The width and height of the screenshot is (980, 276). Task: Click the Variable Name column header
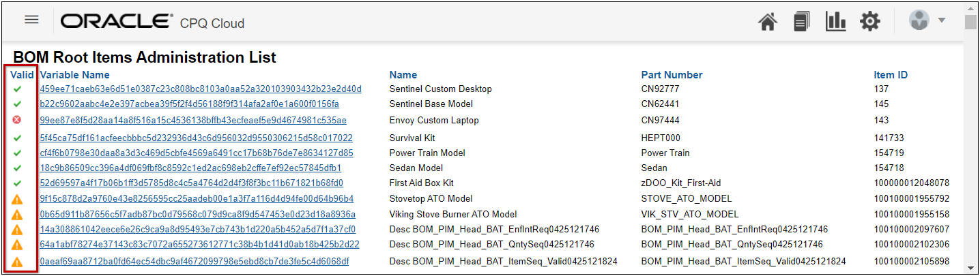point(74,75)
